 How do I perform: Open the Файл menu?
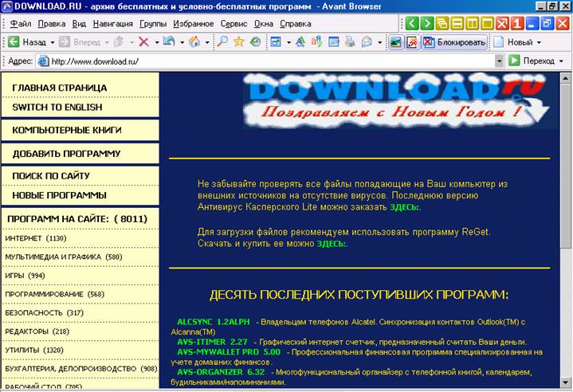(21, 24)
